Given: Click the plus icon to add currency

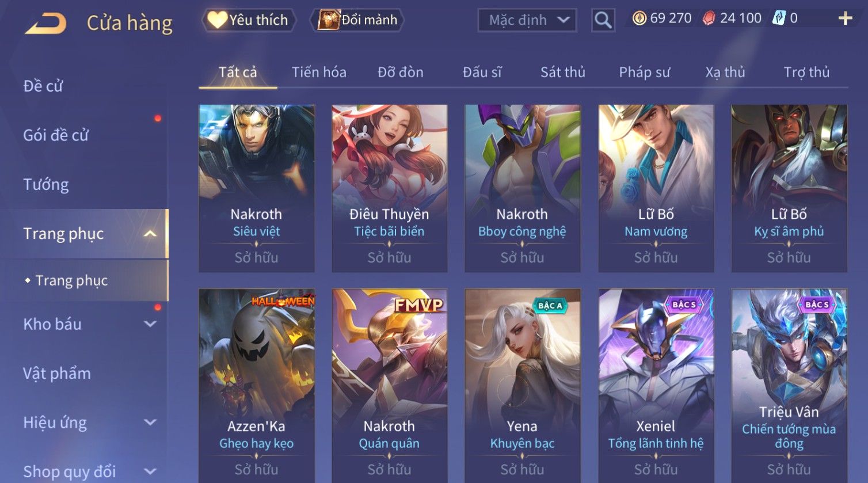Looking at the screenshot, I should point(845,19).
